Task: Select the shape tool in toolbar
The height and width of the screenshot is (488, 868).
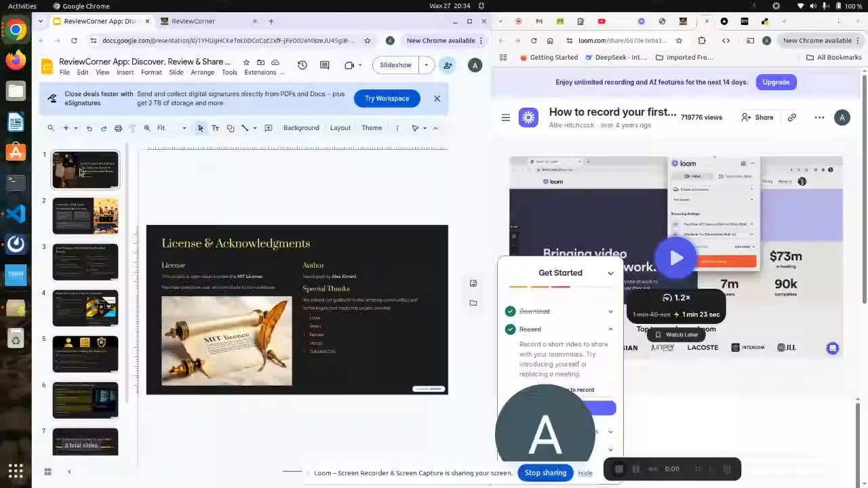Action: (x=231, y=128)
